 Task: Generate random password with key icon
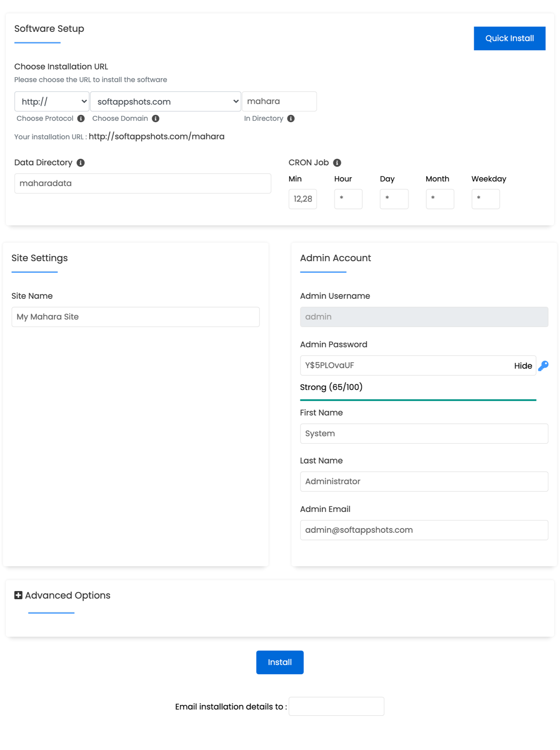click(x=543, y=366)
